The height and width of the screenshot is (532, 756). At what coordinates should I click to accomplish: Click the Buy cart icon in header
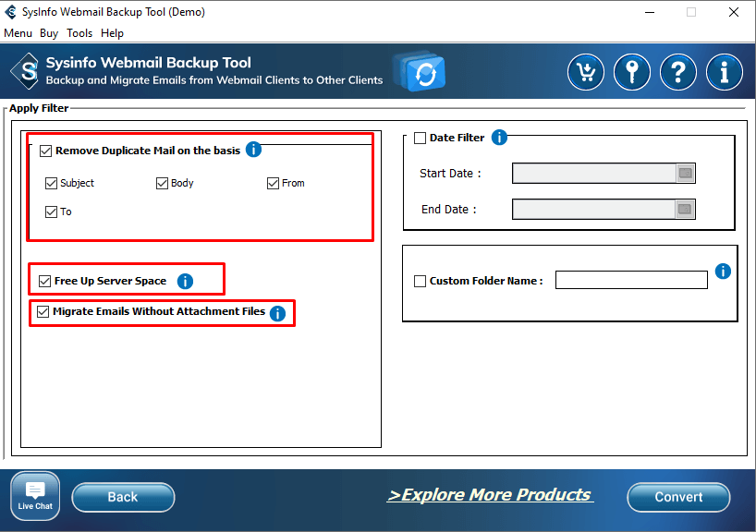tap(585, 72)
